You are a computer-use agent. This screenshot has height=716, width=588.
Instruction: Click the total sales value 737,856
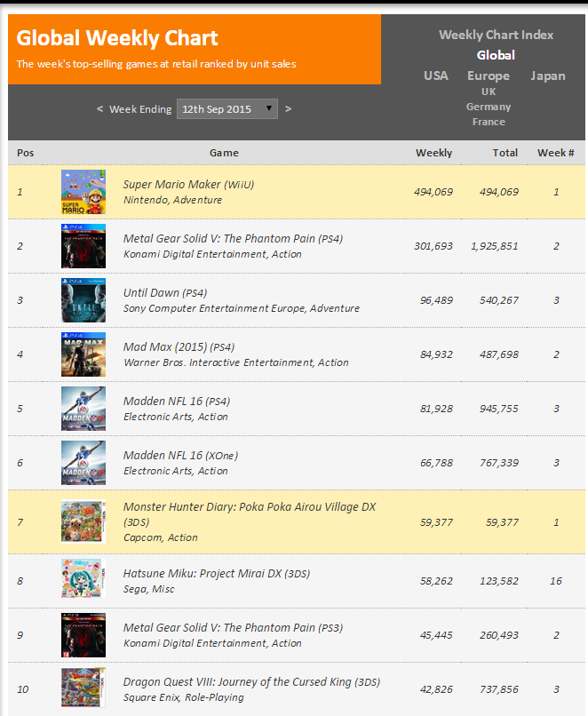pyautogui.click(x=499, y=689)
